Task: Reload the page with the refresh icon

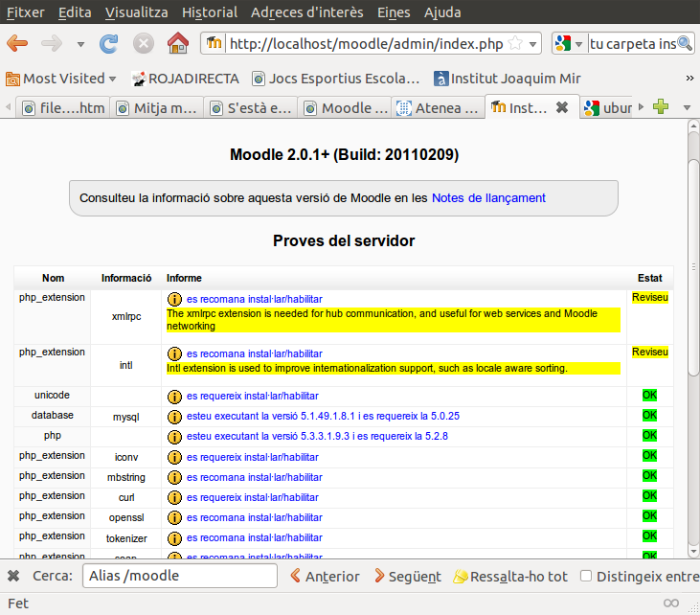Action: click(x=109, y=43)
